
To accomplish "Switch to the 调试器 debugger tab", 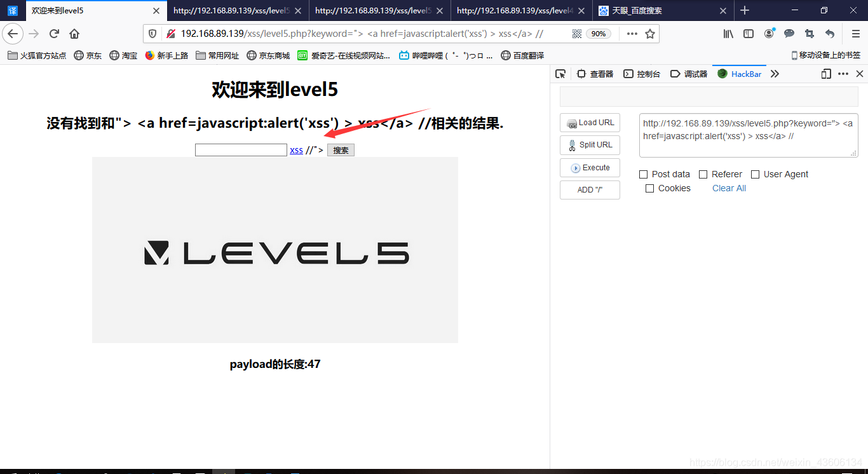I will [689, 74].
